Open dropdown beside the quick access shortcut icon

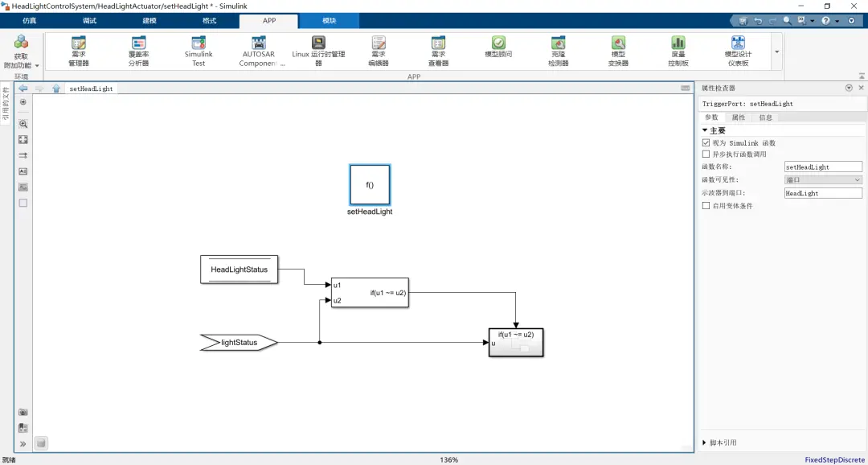pyautogui.click(x=812, y=21)
